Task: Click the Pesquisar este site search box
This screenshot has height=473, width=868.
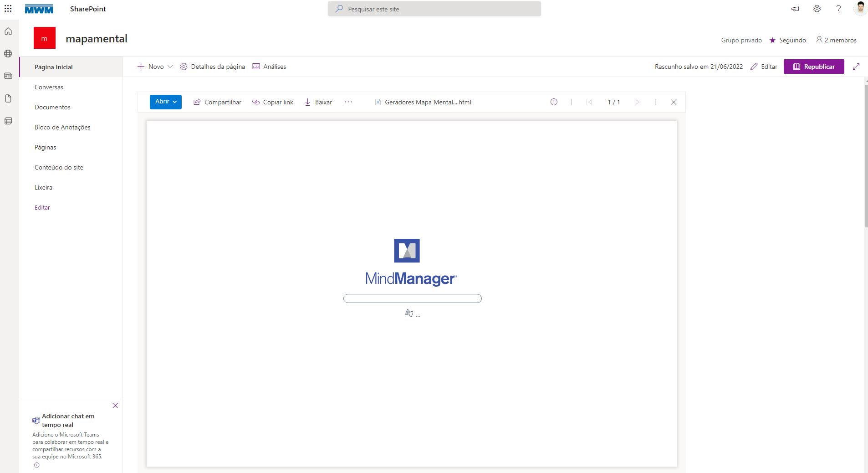Action: [x=434, y=9]
